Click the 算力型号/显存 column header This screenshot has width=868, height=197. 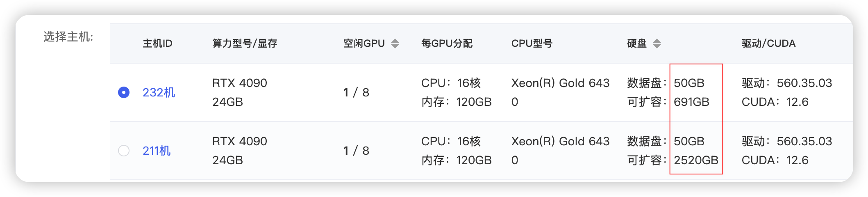click(245, 44)
